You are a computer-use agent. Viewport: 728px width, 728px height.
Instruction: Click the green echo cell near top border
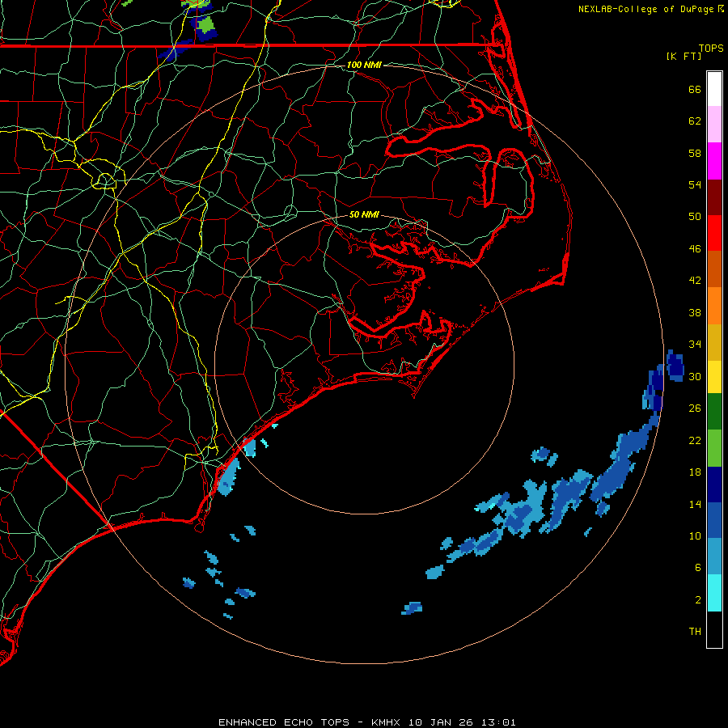(x=207, y=26)
